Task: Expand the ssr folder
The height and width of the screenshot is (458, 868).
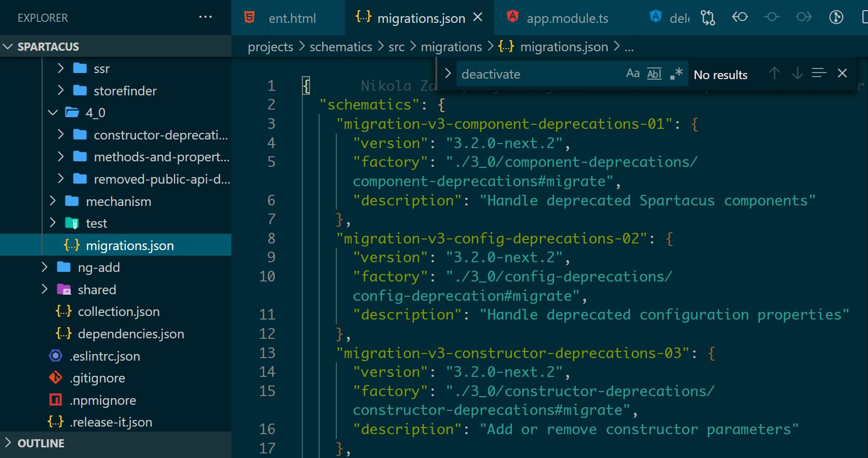Action: (x=61, y=68)
